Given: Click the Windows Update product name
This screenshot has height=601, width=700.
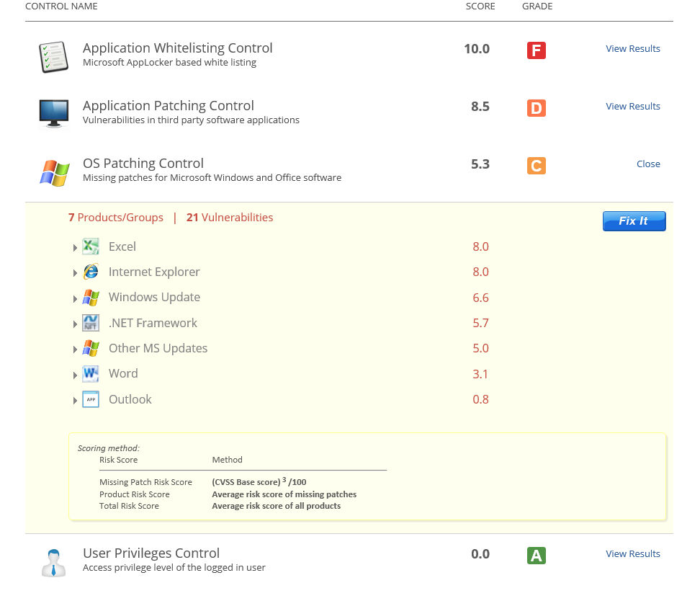Looking at the screenshot, I should pyautogui.click(x=154, y=297).
